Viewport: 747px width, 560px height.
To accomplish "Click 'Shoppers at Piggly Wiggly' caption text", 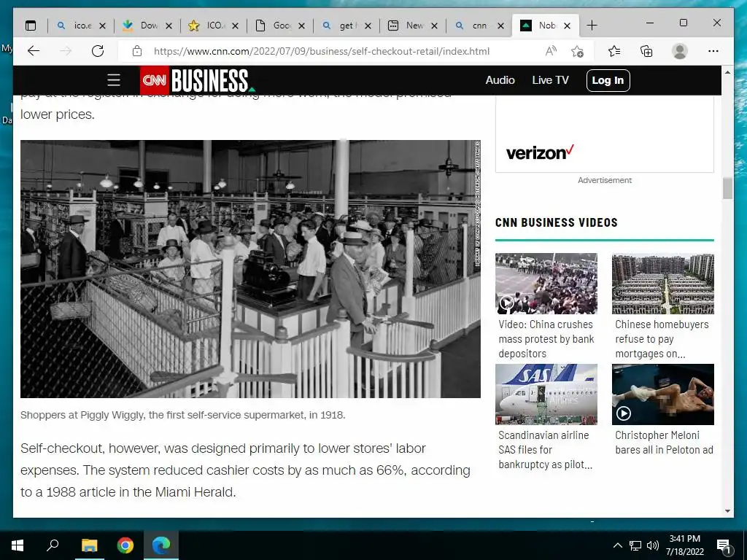I will 182,415.
